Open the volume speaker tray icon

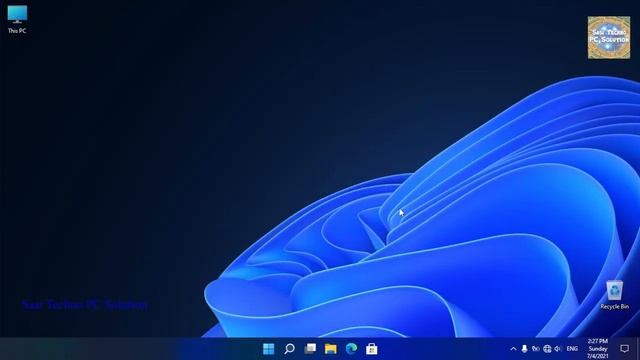coord(558,349)
